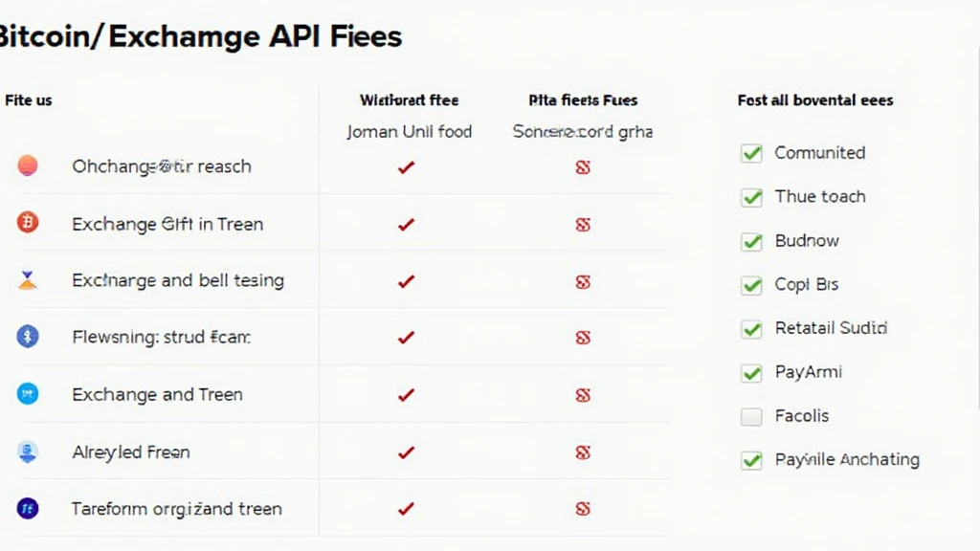Toggle the Retatail Sudid checkbox
Viewport: 980px width, 551px height.
click(751, 329)
